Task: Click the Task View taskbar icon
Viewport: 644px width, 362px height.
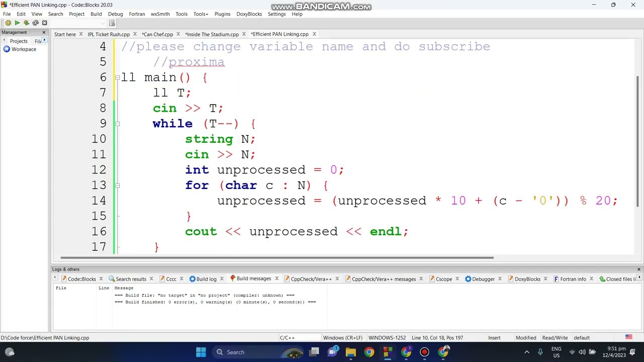Action: (x=314, y=352)
